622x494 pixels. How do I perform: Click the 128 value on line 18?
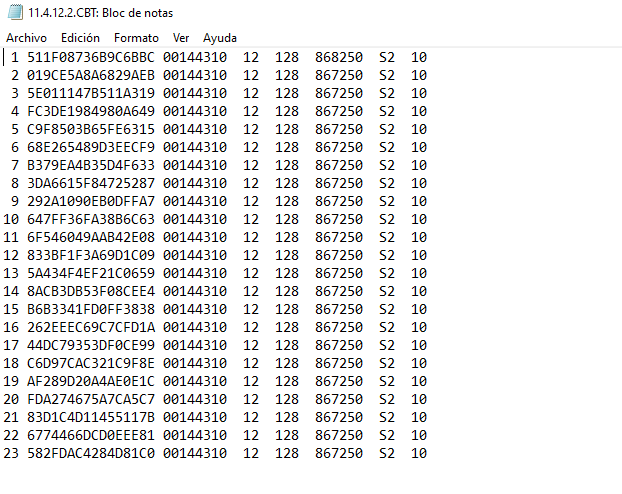287,363
